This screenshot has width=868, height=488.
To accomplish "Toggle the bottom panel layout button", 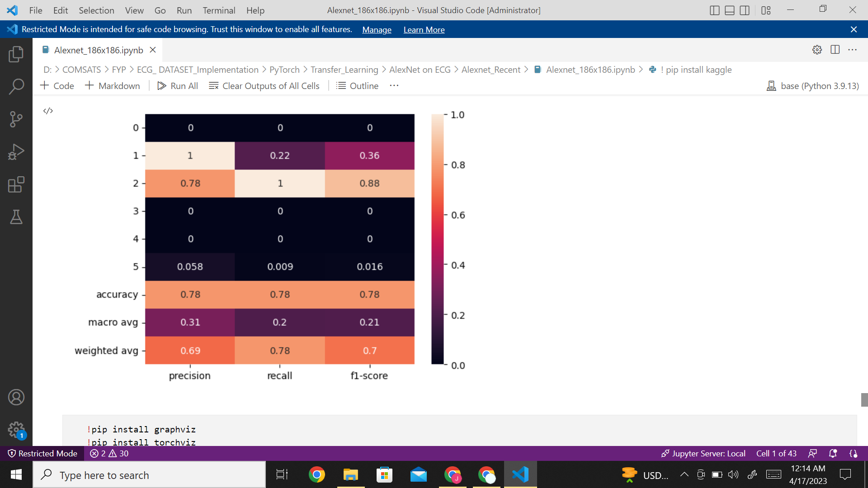I will tap(729, 10).
